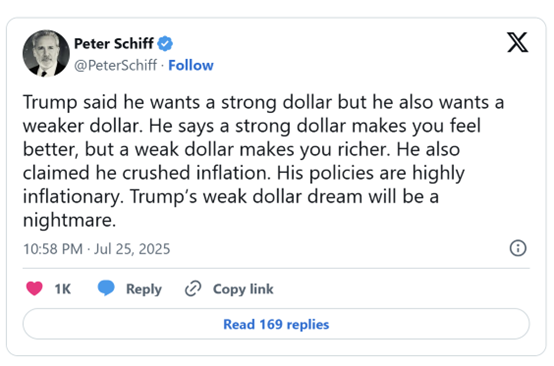Follow Peter Schiff via the Follow link
Image resolution: width=554 pixels, height=366 pixels.
tap(191, 65)
